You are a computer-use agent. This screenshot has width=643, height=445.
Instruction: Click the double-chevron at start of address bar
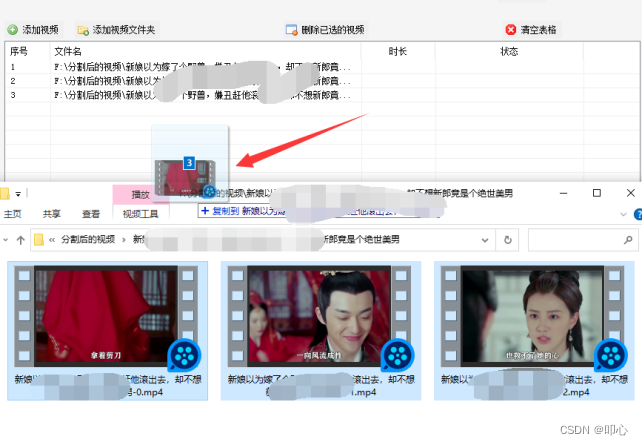click(x=52, y=240)
